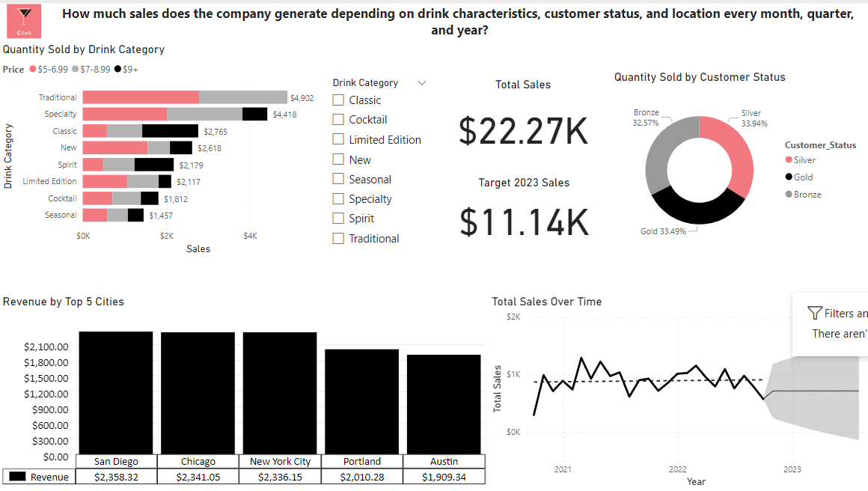This screenshot has height=491, width=868.
Task: Click the Quantity Sold by Customer Status title
Action: (700, 77)
